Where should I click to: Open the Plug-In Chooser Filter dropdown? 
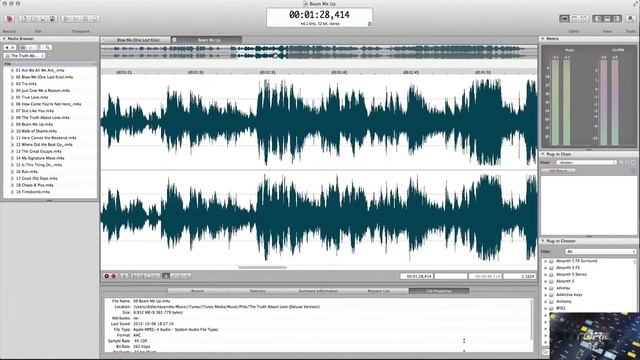[600, 251]
